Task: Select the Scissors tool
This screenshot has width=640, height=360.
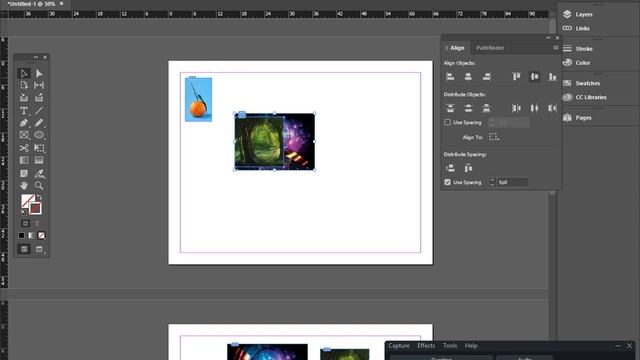Action: pyautogui.click(x=24, y=148)
